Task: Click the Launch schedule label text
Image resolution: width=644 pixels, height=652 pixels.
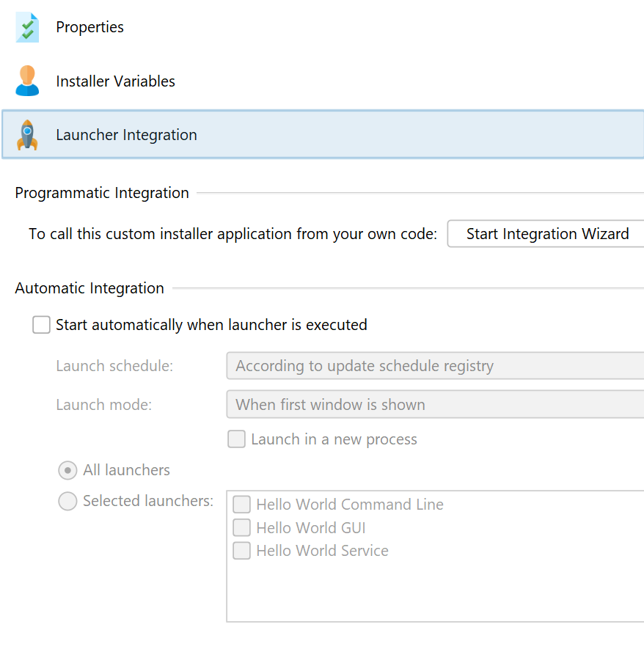Action: (114, 366)
